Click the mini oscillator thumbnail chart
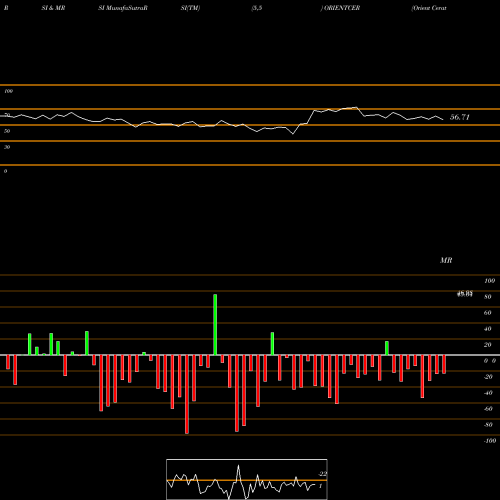 click(247, 479)
